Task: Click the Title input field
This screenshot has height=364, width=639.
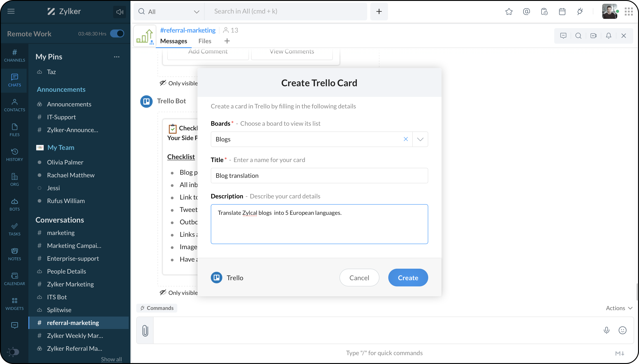Action: pyautogui.click(x=319, y=176)
